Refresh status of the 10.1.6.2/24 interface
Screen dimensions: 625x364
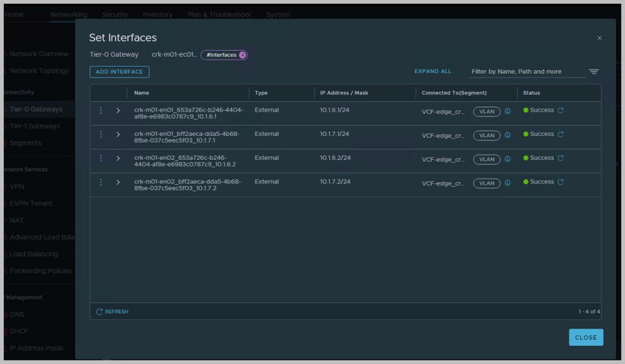click(560, 158)
